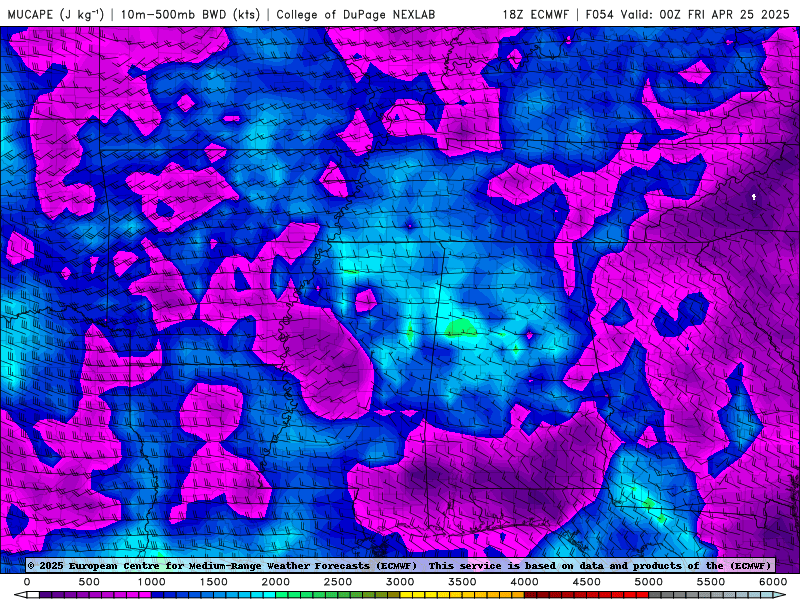
Task: Click the right arrow end of the colorbar
Action: (x=781, y=595)
